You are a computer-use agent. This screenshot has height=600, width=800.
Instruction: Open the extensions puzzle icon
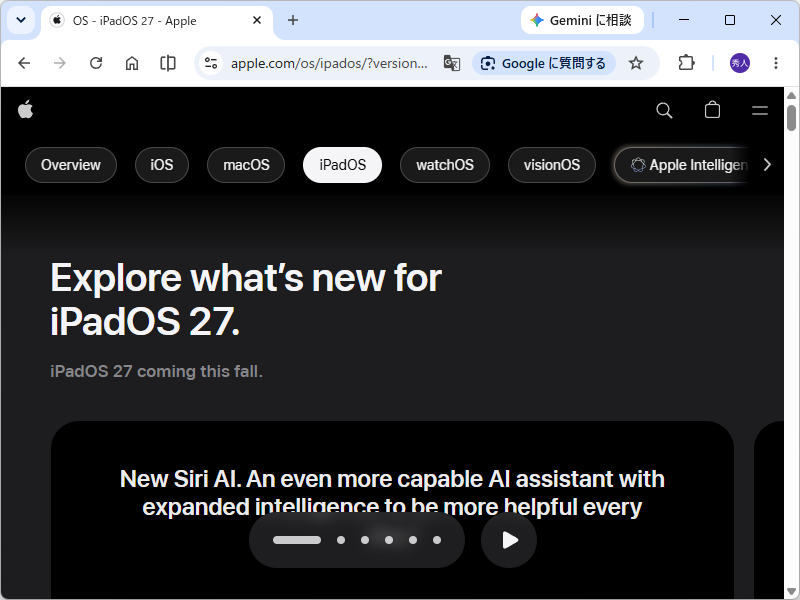coord(686,63)
